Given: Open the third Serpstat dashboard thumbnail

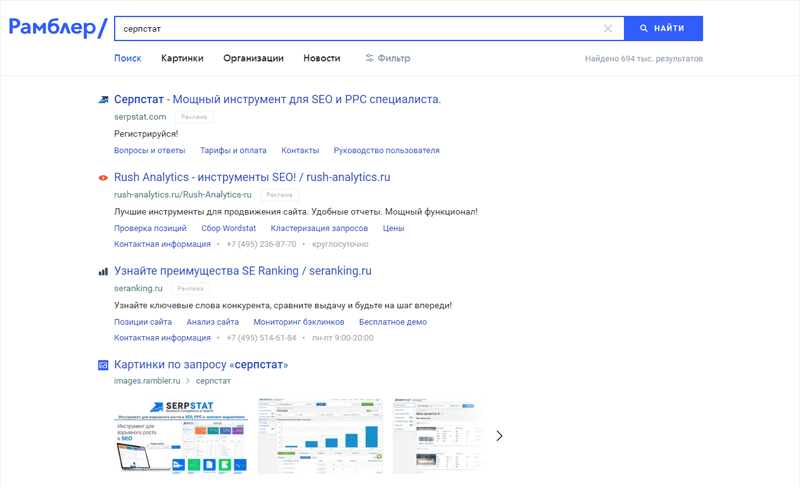Looking at the screenshot, I should 438,436.
